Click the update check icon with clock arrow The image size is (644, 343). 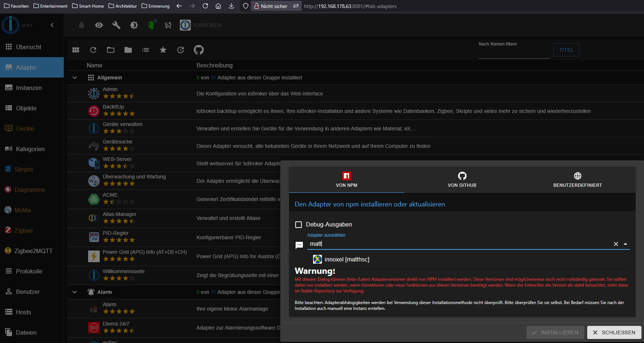pyautogui.click(x=181, y=50)
